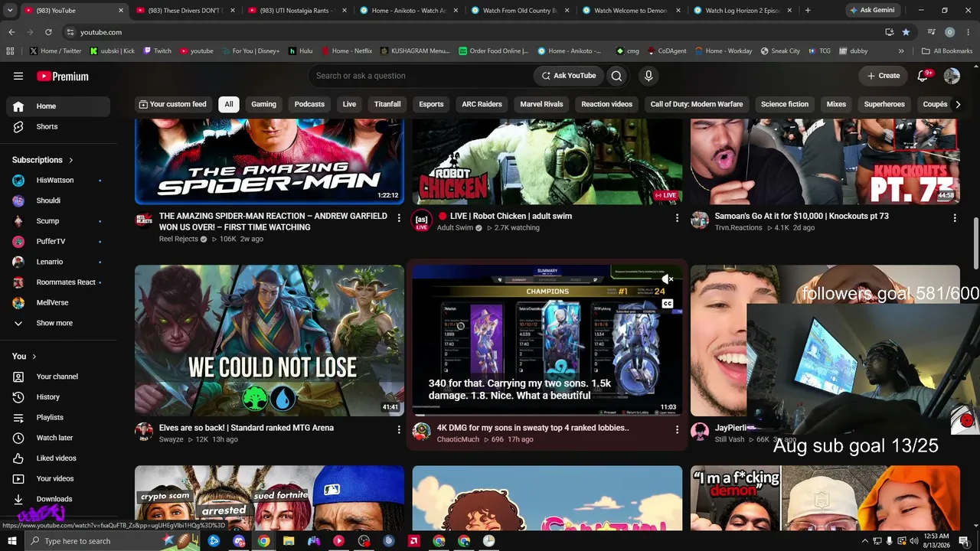
Task: Open the We Could Not Lose thumbnail
Action: (x=269, y=341)
